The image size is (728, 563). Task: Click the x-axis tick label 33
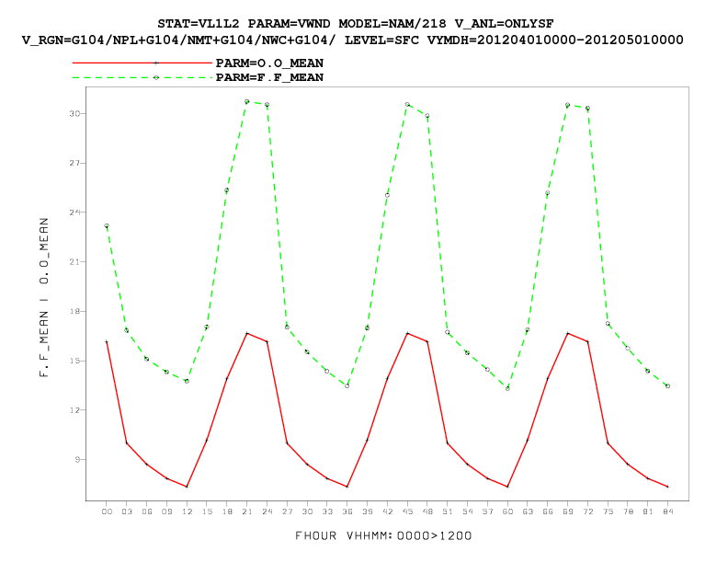(x=327, y=511)
